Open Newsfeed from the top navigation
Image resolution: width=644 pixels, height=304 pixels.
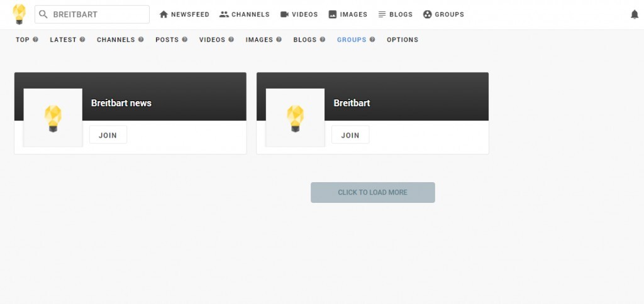click(x=184, y=14)
